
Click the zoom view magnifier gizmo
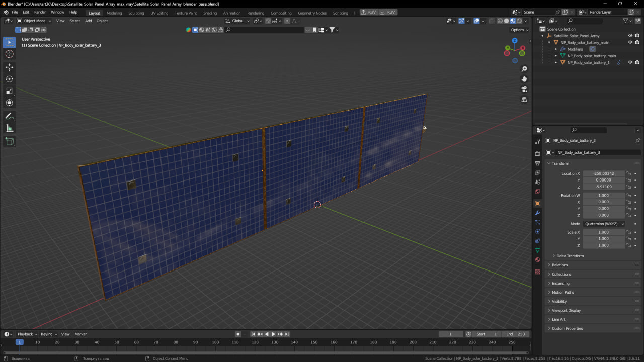tap(524, 69)
